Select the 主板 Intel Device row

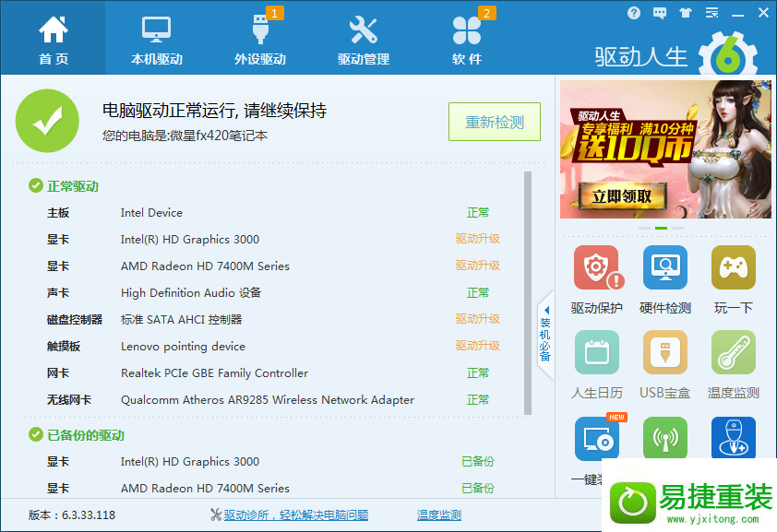click(268, 213)
